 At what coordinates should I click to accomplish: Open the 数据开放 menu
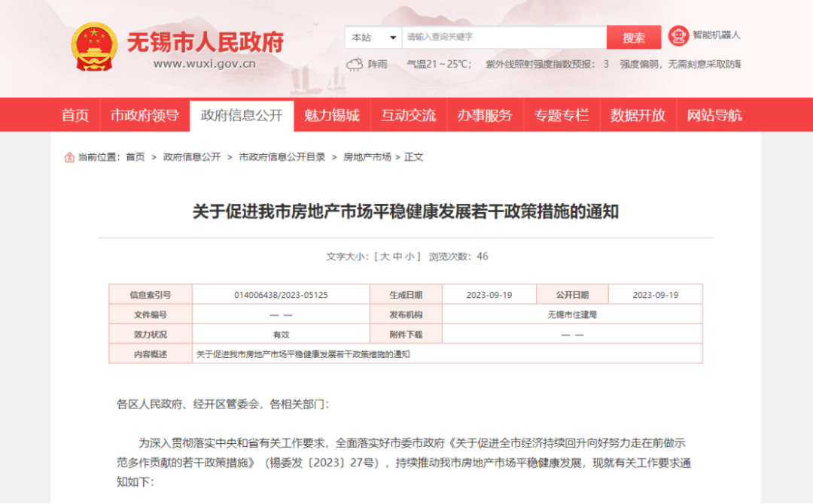pos(637,114)
